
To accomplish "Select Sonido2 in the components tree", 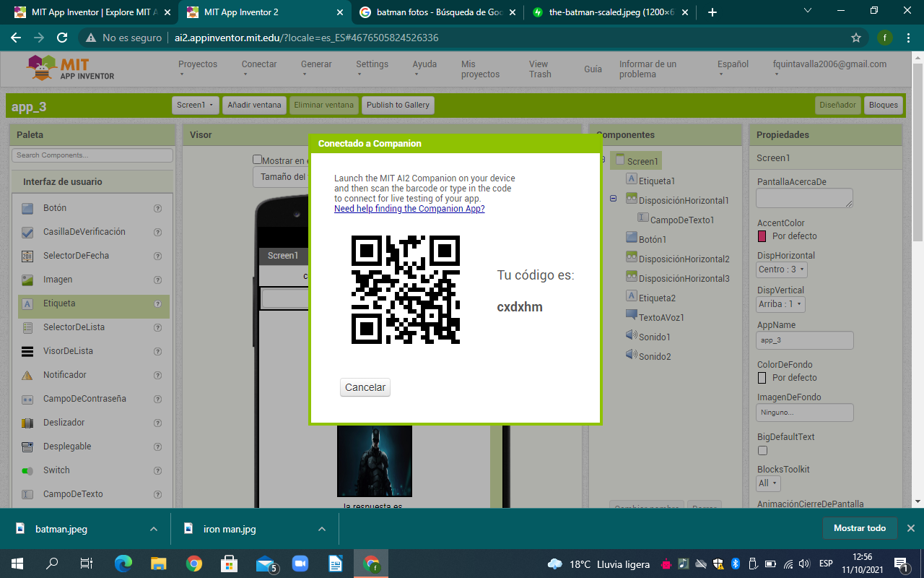I will tap(654, 356).
